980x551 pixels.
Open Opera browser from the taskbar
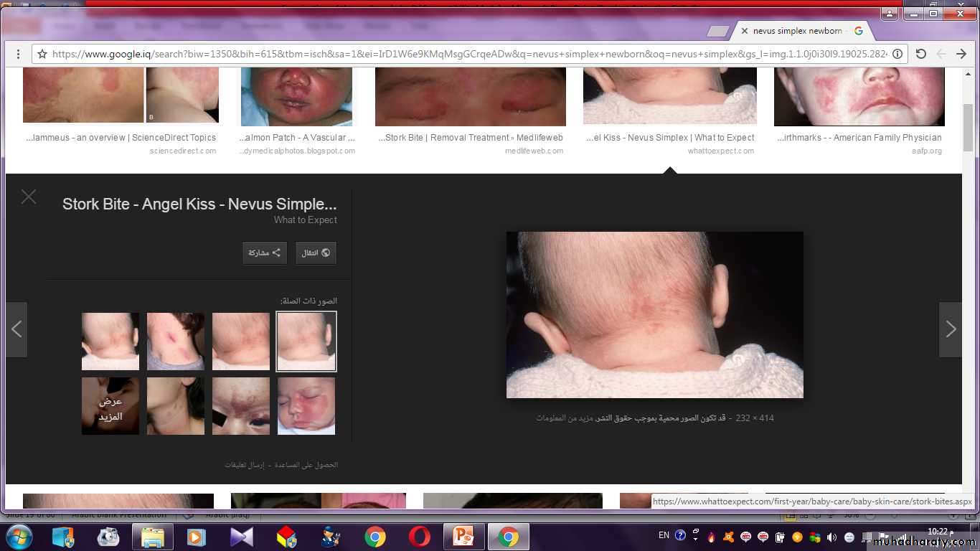[x=420, y=536]
